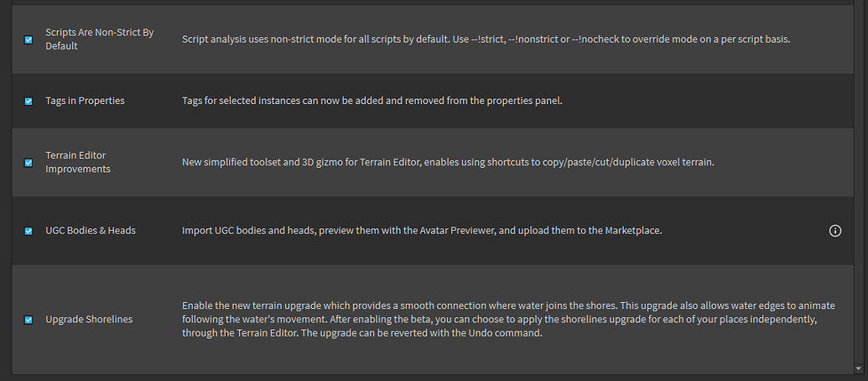Toggle the UGC Bodies & Heads checkbox

coord(29,231)
